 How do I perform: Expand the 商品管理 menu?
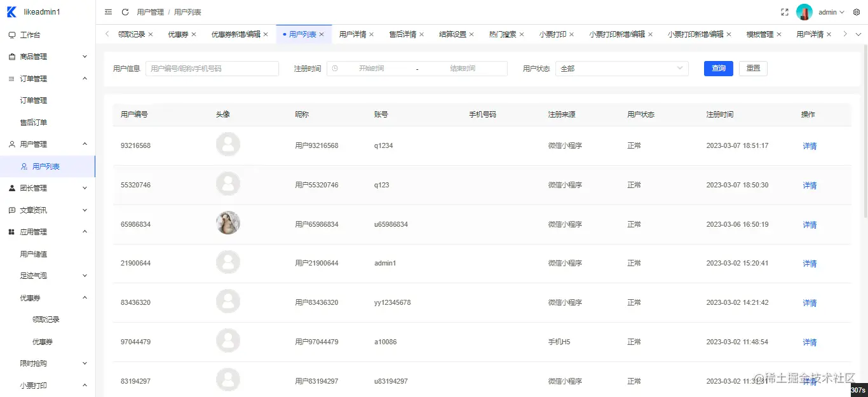click(85, 57)
